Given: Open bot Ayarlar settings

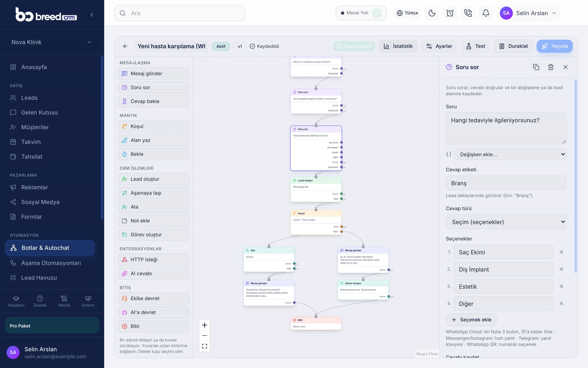Looking at the screenshot, I should [439, 46].
